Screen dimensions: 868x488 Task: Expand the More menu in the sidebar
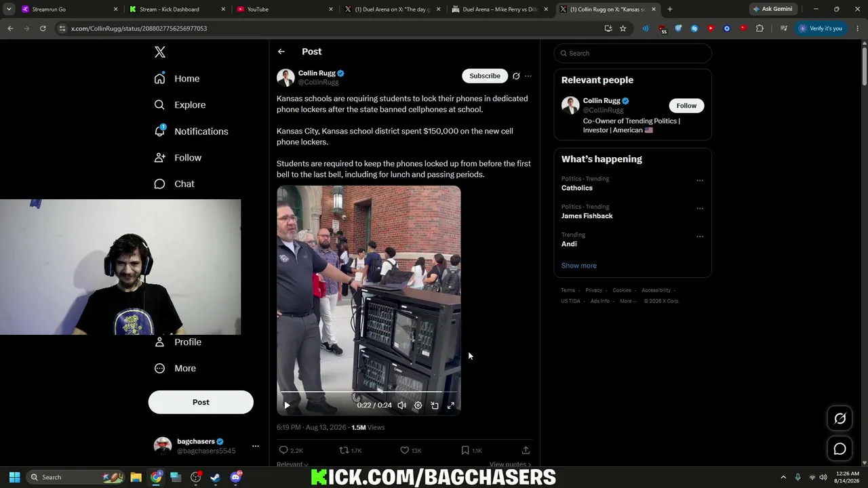coord(175,369)
